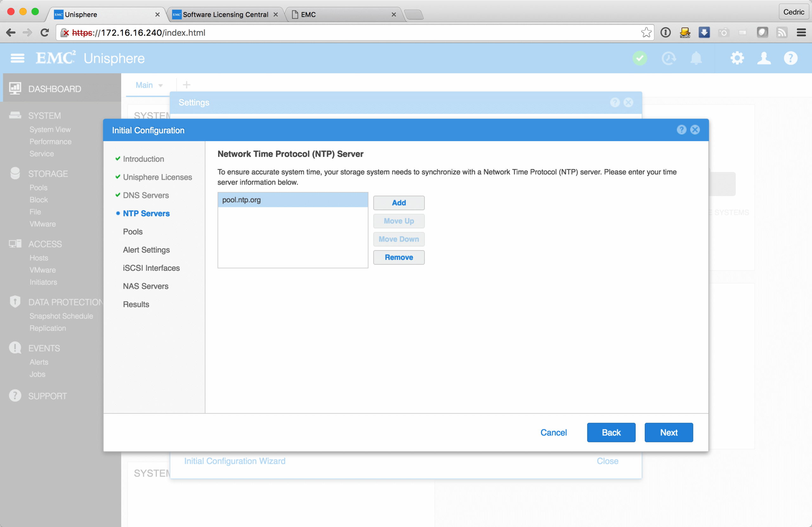Screen dimensions: 812x527
Task: Open the Chrome browser menu
Action: 801,33
